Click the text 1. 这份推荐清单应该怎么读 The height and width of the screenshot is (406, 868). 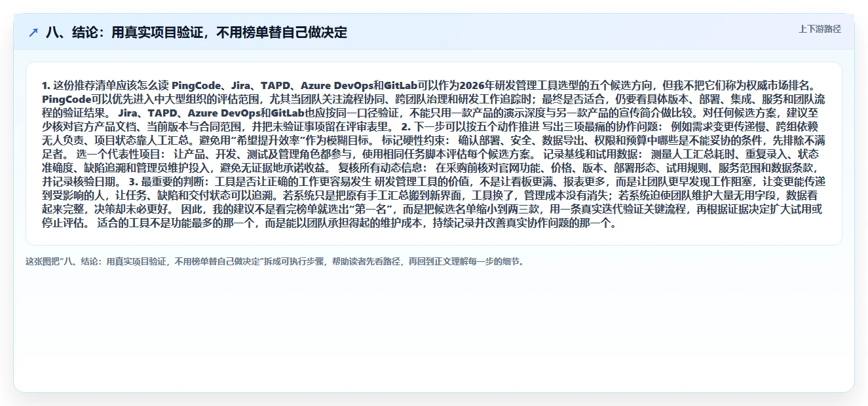coord(105,86)
